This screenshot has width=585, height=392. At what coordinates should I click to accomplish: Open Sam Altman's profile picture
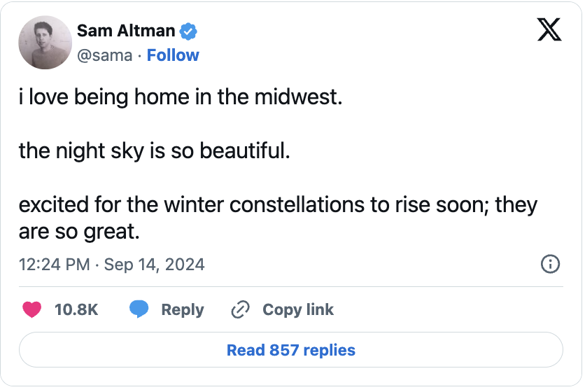tap(45, 42)
